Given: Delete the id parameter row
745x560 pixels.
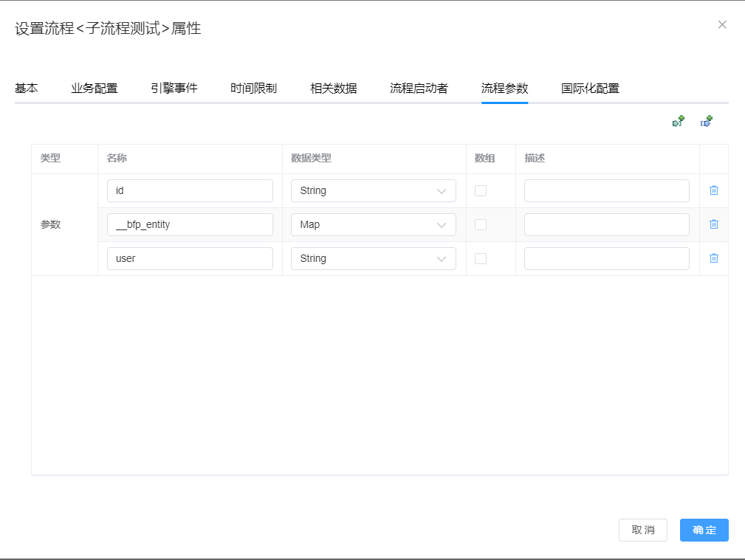Looking at the screenshot, I should pyautogui.click(x=713, y=190).
